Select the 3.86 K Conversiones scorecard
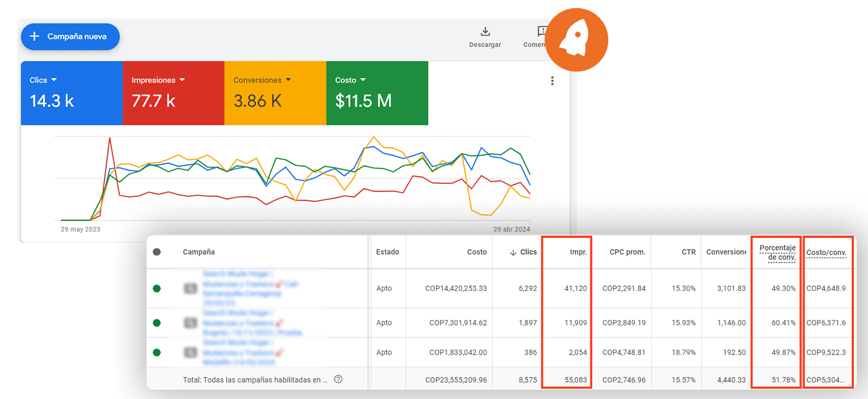The image size is (868, 399). pyautogui.click(x=275, y=93)
